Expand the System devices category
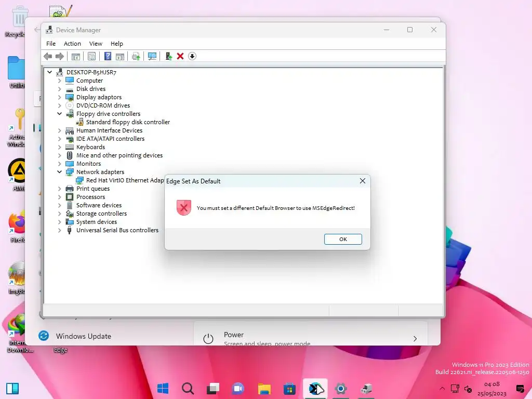The image size is (532, 399). click(60, 222)
